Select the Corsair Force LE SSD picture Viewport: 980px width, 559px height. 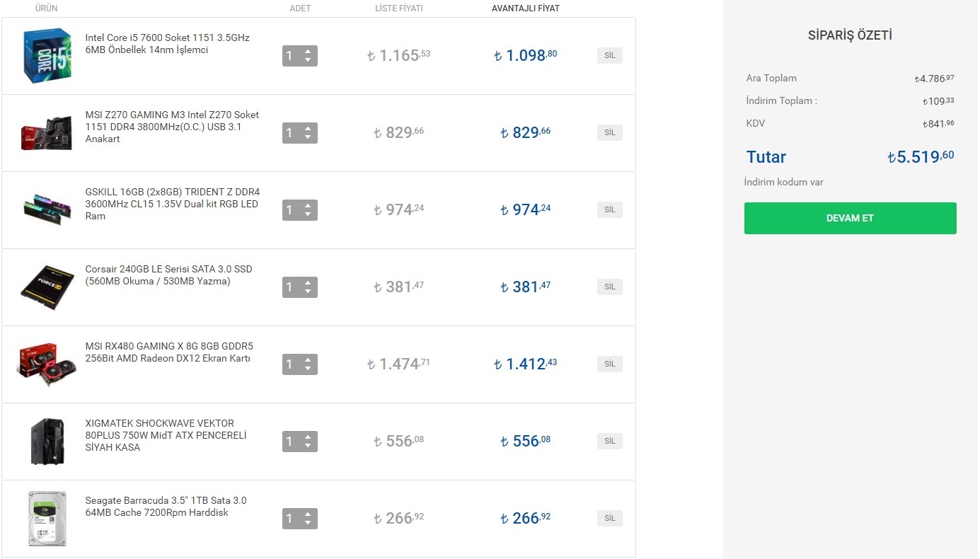click(47, 287)
